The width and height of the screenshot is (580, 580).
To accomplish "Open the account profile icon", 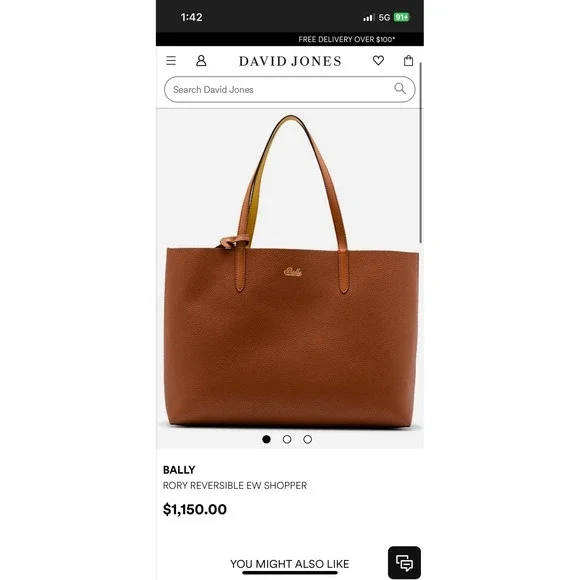I will (201, 61).
